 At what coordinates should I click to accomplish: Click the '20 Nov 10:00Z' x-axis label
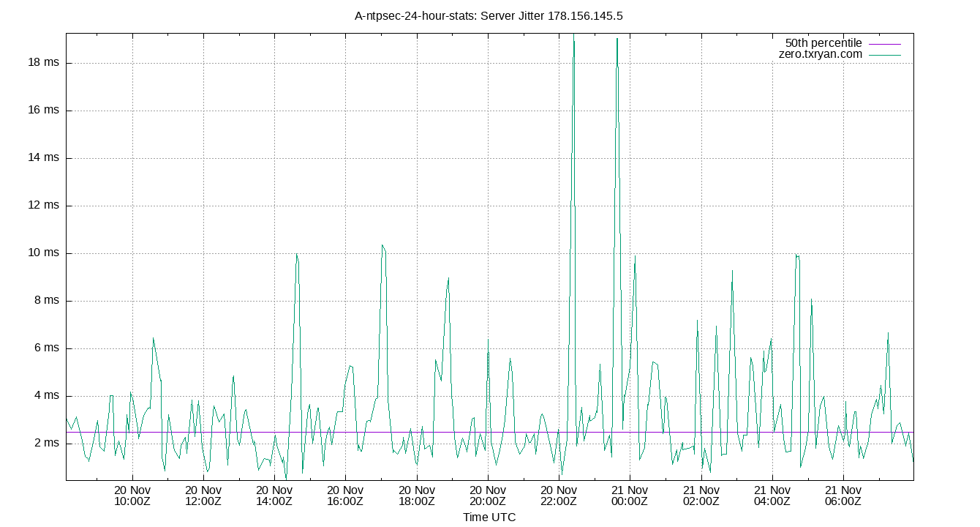click(x=132, y=496)
